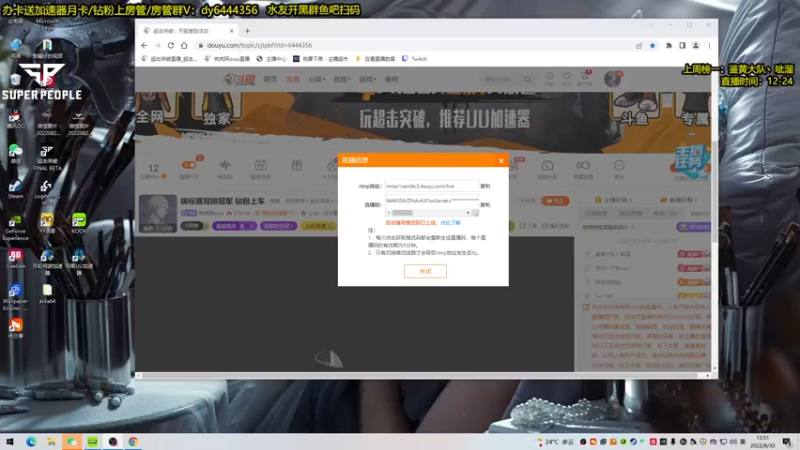Image resolution: width=800 pixels, height=450 pixels.
Task: Open the heart follows icon in header
Action: pyautogui.click(x=567, y=78)
